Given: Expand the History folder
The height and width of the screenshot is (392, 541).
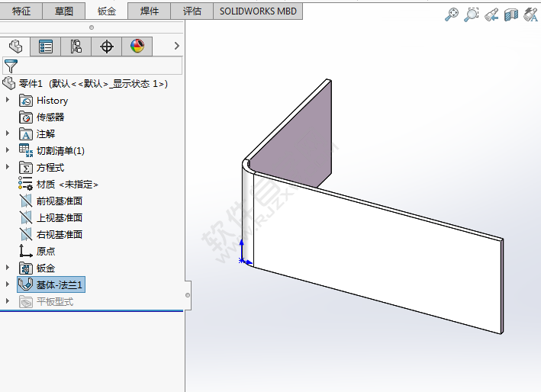Looking at the screenshot, I should tap(8, 100).
